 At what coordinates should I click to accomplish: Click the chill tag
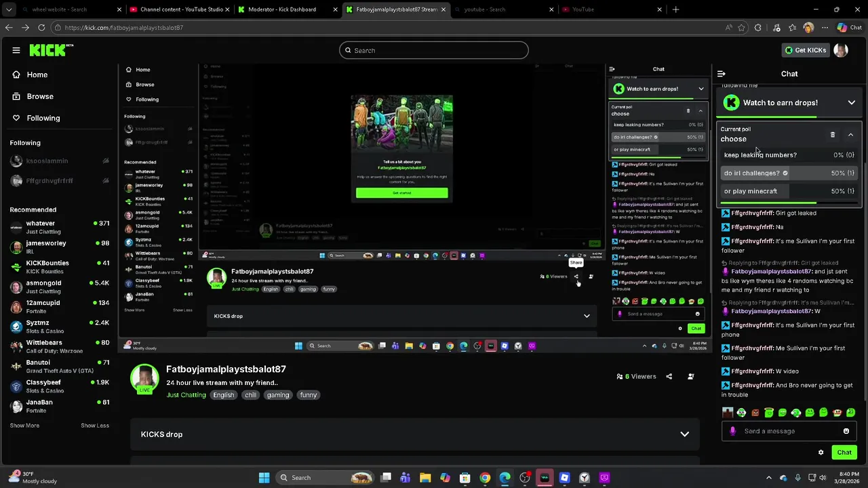pos(250,395)
